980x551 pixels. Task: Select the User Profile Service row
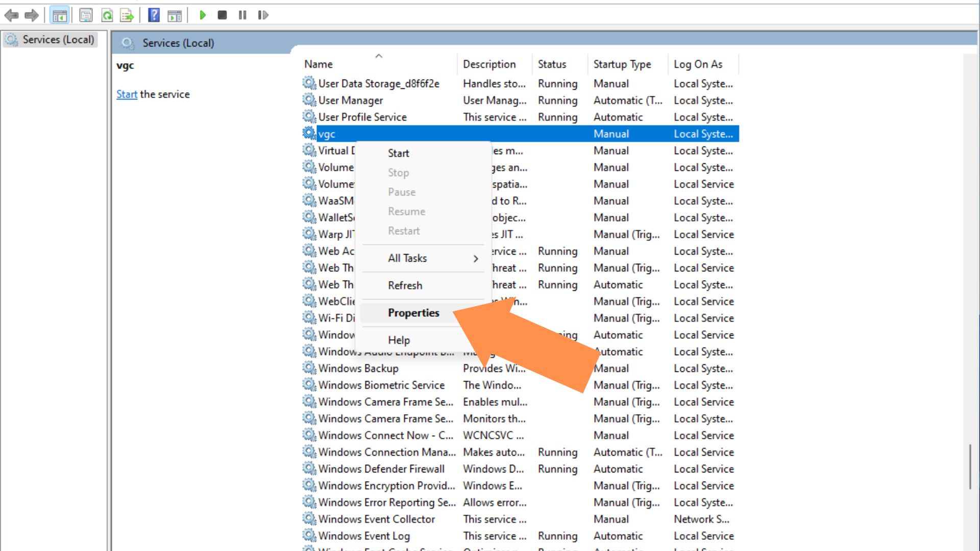coord(520,117)
